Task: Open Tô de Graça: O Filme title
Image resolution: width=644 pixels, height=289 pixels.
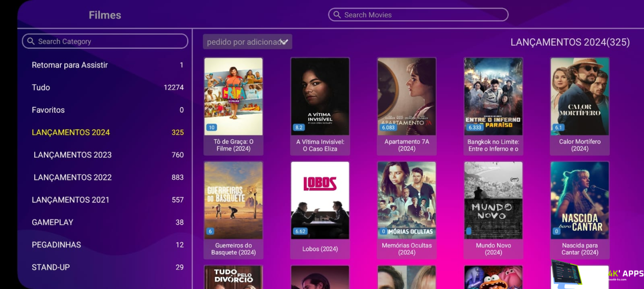Action: 233,145
